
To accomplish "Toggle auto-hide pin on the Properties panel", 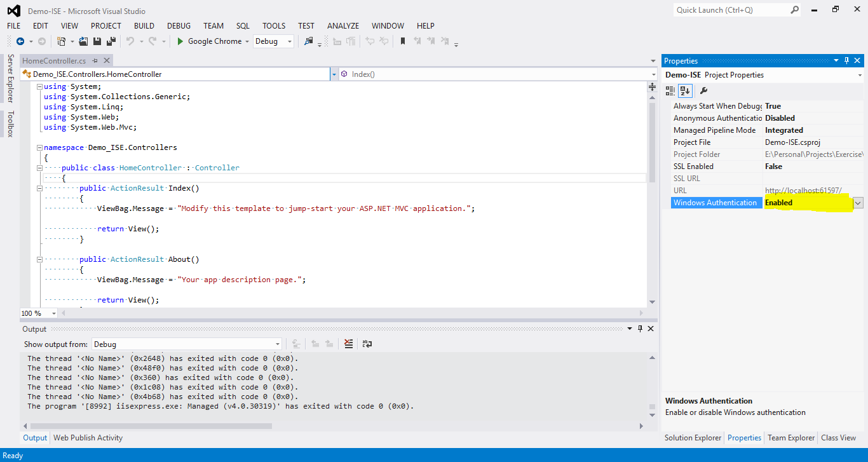I will (846, 60).
